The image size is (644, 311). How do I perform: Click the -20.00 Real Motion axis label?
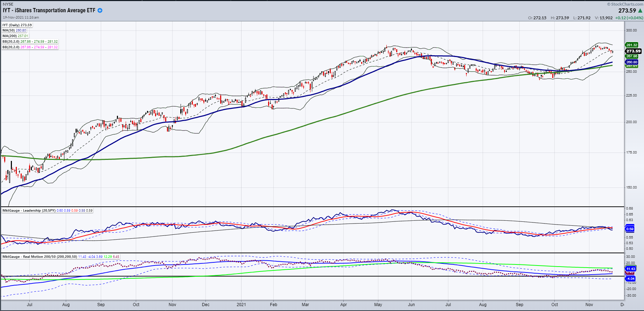[631, 289]
